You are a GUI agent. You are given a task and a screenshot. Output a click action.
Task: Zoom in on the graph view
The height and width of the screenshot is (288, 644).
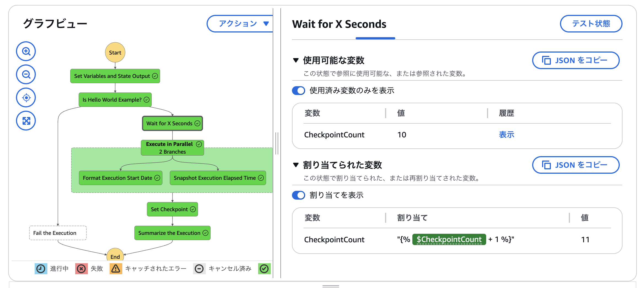tap(26, 51)
